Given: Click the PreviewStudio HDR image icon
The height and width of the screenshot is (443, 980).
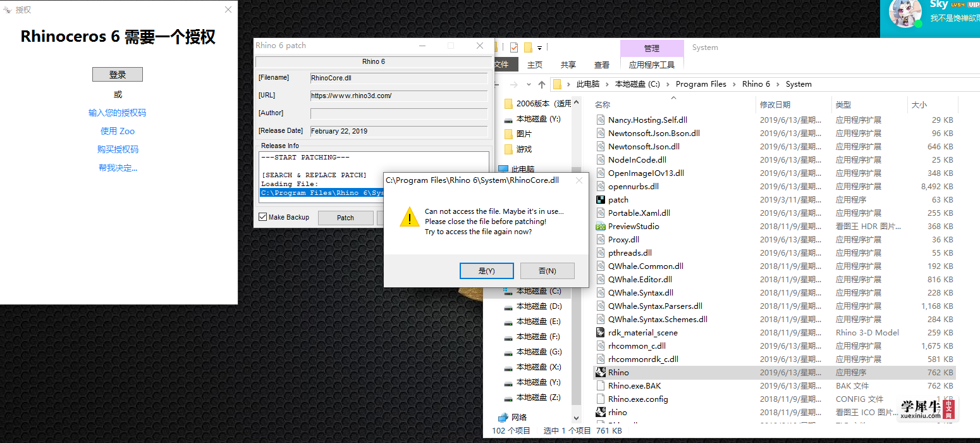Looking at the screenshot, I should tap(601, 226).
